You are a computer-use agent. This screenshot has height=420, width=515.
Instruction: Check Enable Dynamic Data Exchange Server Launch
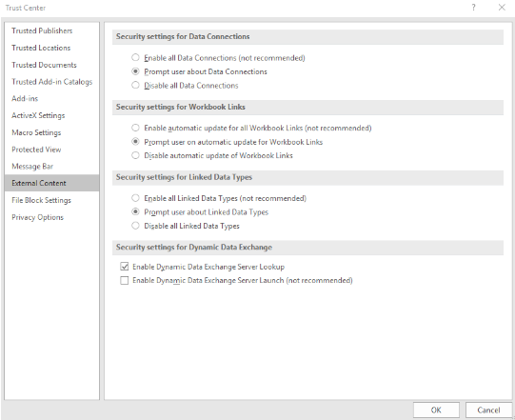tap(124, 280)
